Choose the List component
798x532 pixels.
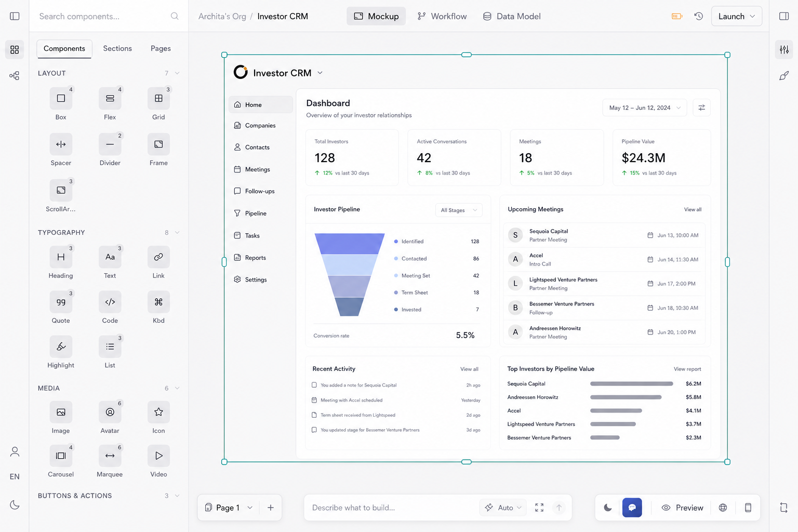pos(110,347)
